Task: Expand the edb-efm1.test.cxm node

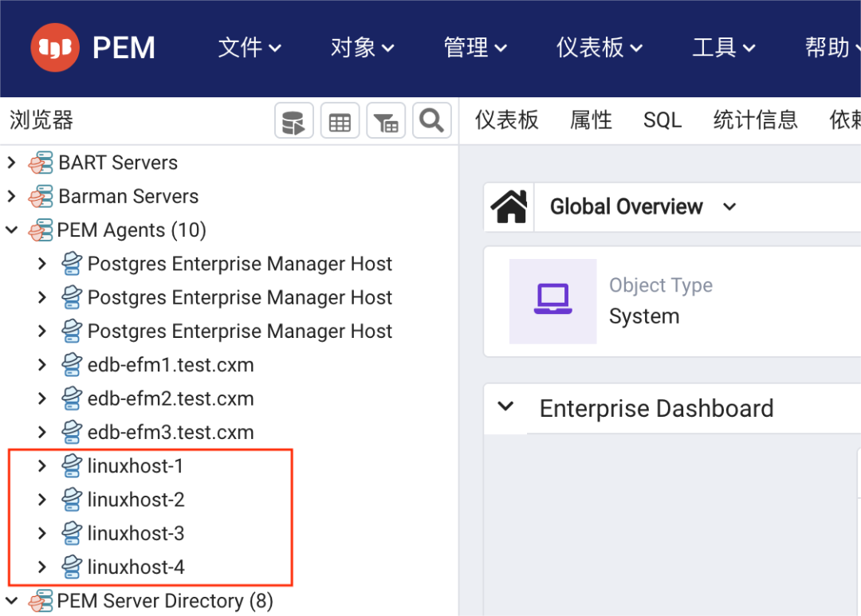Action: pyautogui.click(x=42, y=365)
